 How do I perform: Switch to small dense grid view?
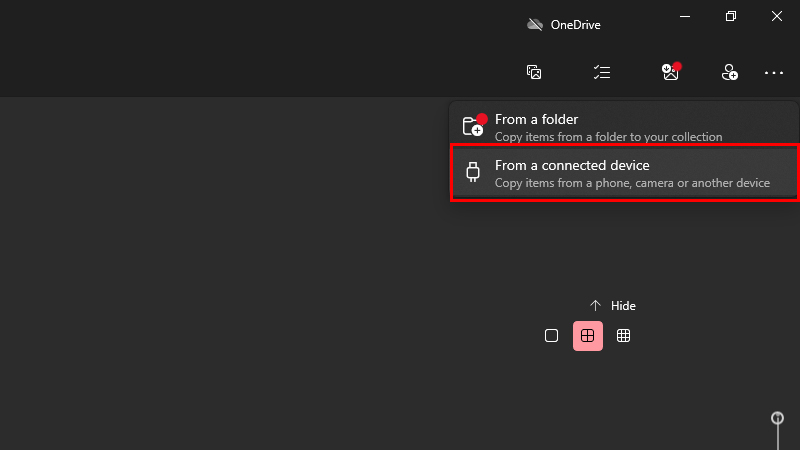pyautogui.click(x=623, y=336)
